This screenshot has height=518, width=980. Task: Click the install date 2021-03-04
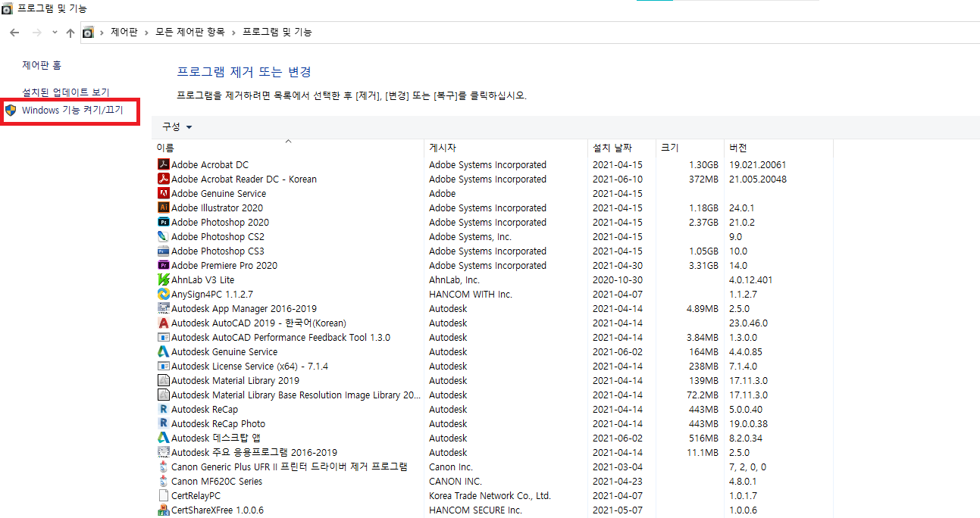[x=617, y=467]
